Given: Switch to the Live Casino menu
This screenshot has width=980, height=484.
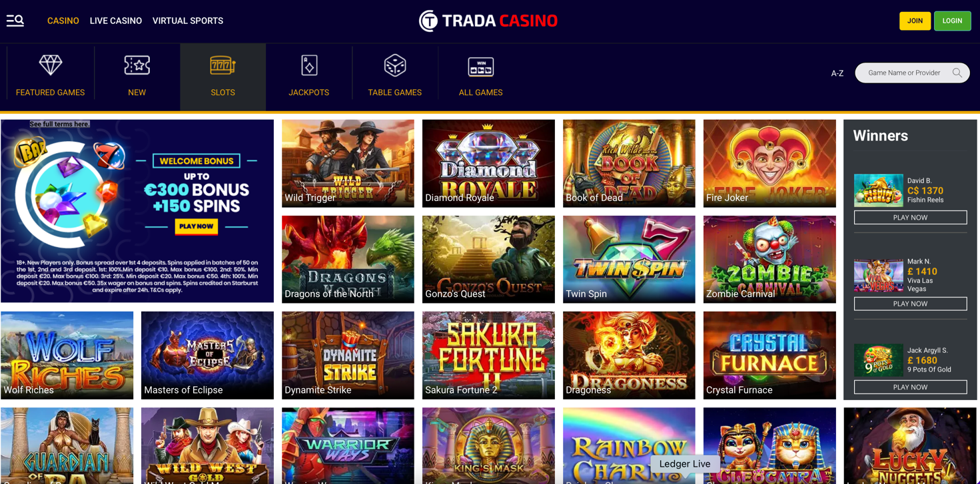Looking at the screenshot, I should pos(116,21).
